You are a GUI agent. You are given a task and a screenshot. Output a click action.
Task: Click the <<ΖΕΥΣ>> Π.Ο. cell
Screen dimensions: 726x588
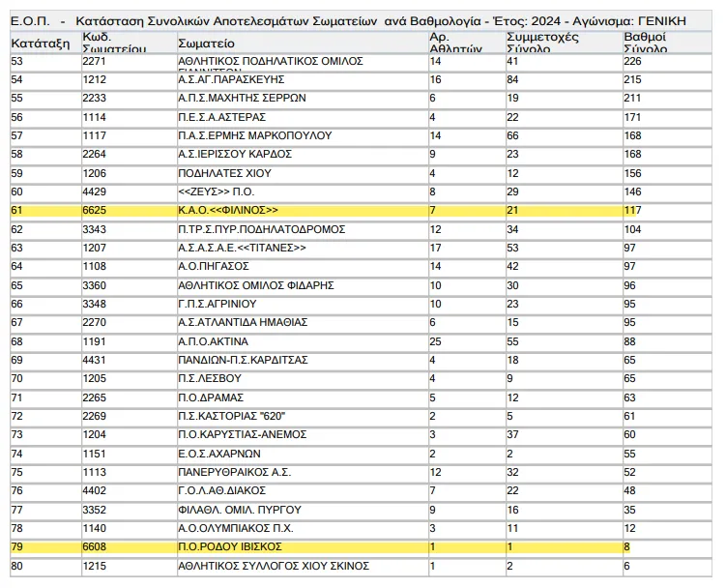pyautogui.click(x=217, y=191)
